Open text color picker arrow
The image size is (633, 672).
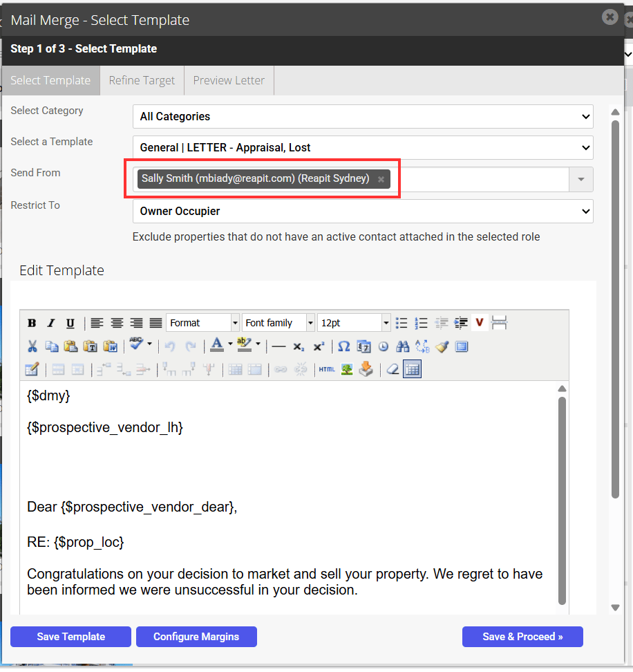pyautogui.click(x=230, y=344)
